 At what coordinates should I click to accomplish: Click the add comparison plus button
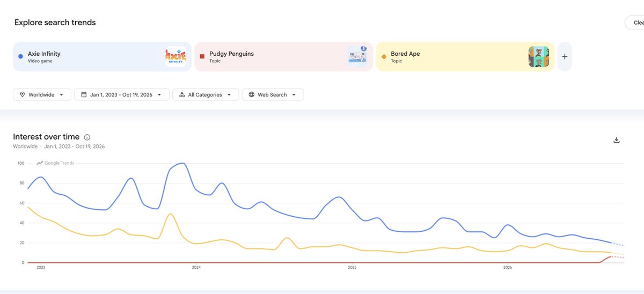coord(565,57)
